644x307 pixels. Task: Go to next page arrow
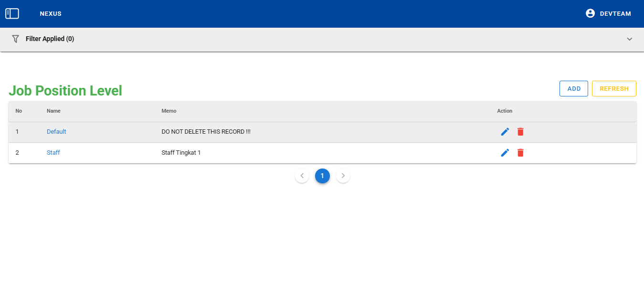343,176
